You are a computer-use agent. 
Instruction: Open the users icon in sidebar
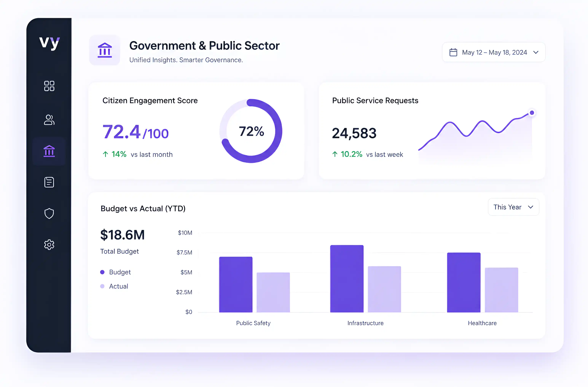(49, 120)
